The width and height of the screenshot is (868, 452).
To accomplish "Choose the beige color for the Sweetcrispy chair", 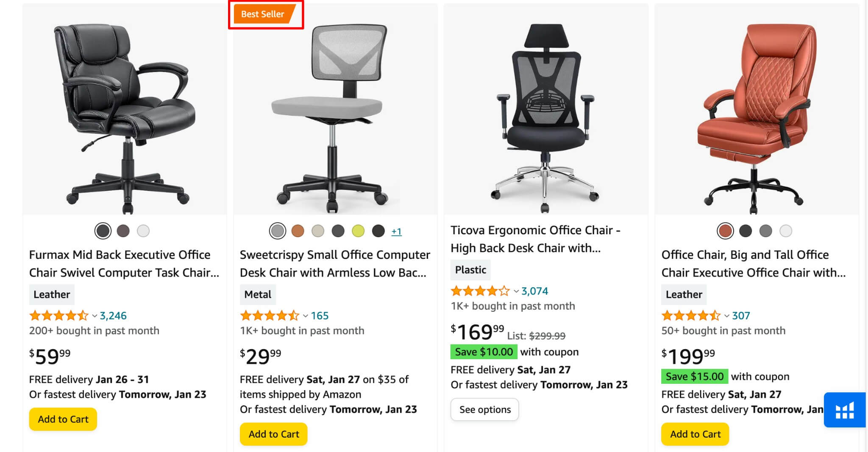I will click(x=318, y=231).
